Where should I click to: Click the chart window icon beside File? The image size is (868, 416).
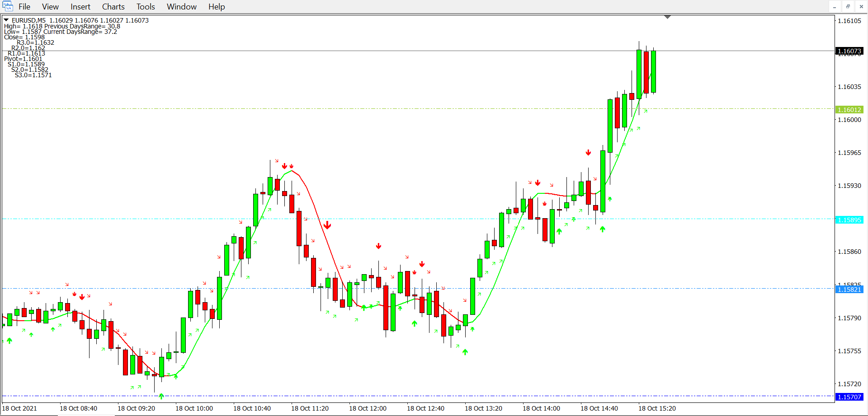(8, 6)
